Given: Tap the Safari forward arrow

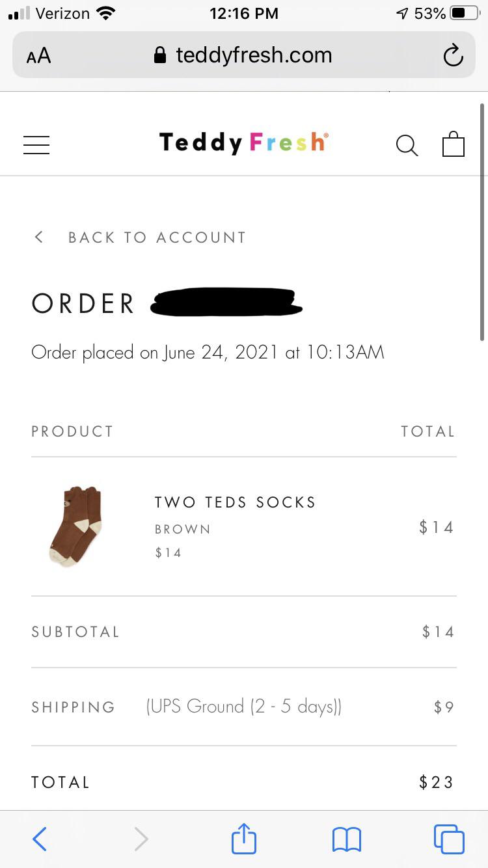Looking at the screenshot, I should [x=141, y=839].
